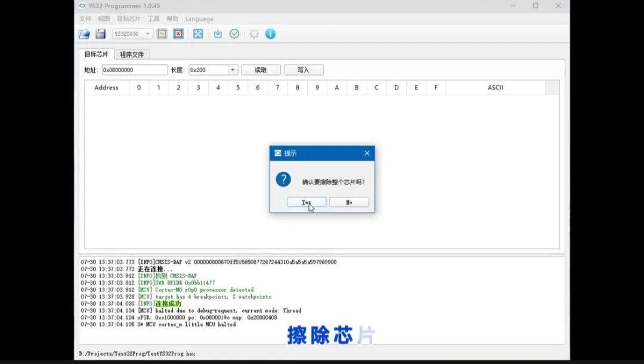Image resolution: width=644 pixels, height=364 pixels.
Task: Click the question mark icon in dialog
Action: (283, 180)
